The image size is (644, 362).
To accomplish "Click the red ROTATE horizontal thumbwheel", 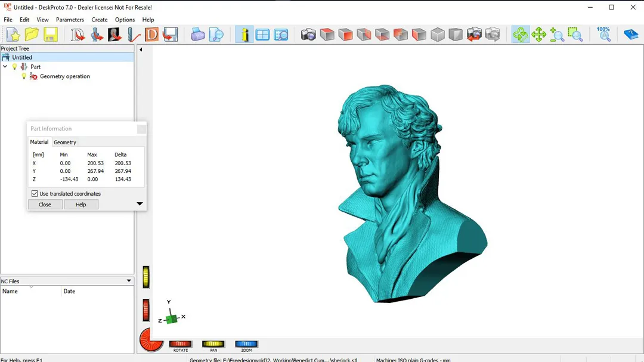I will pyautogui.click(x=180, y=344).
